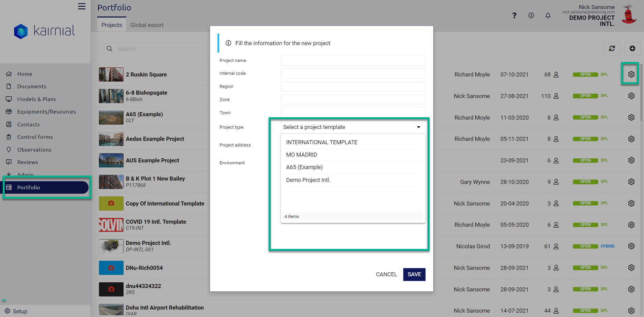This screenshot has width=644, height=317.
Task: Open settings gear for 2 Ruskin Square
Action: point(631,74)
